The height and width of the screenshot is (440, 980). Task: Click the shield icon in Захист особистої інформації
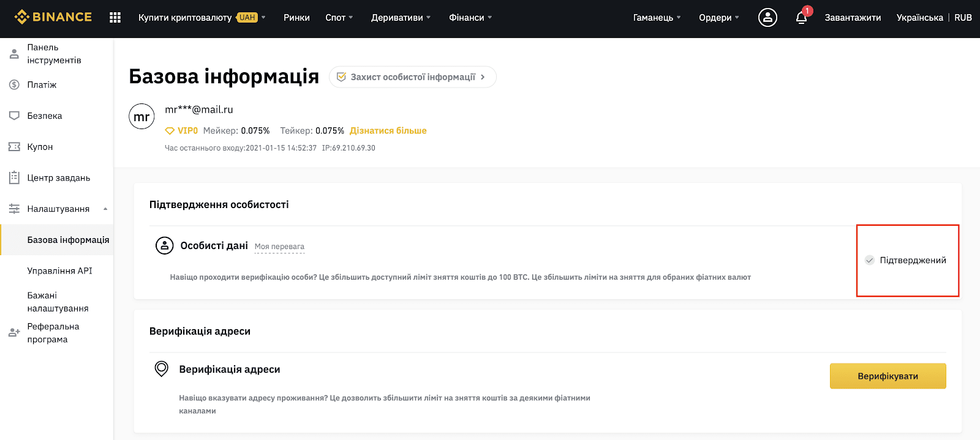click(341, 77)
